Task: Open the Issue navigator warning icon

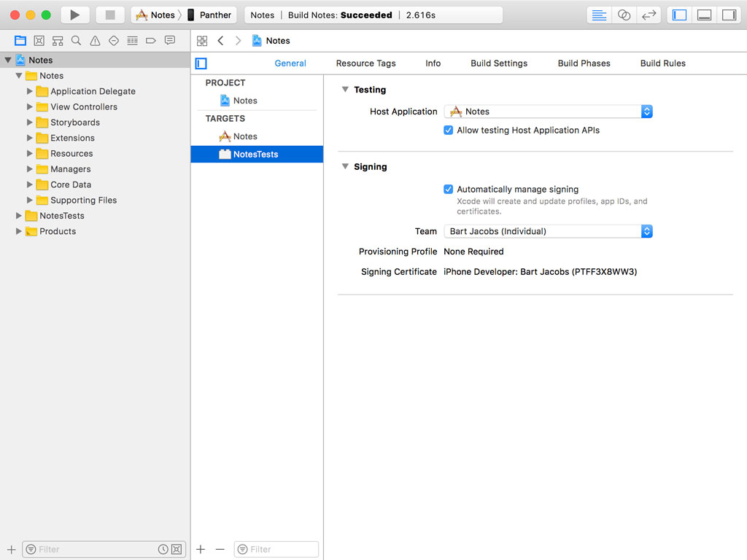Action: [x=96, y=41]
